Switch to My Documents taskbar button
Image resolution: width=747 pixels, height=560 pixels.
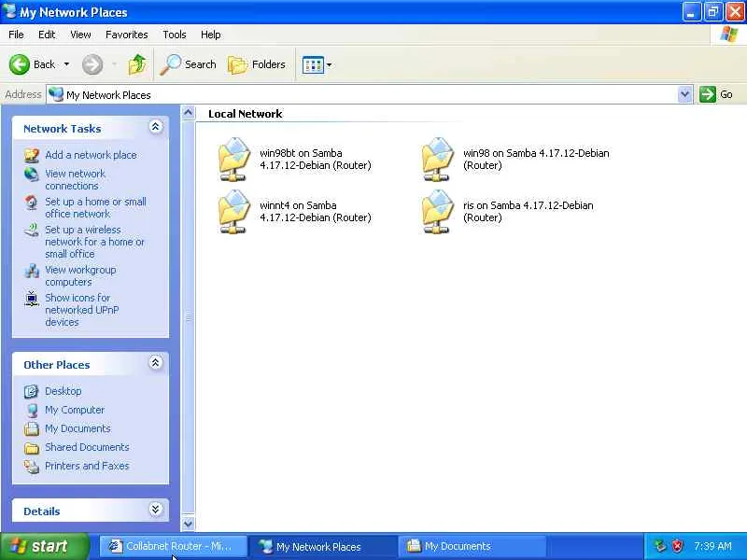point(472,546)
